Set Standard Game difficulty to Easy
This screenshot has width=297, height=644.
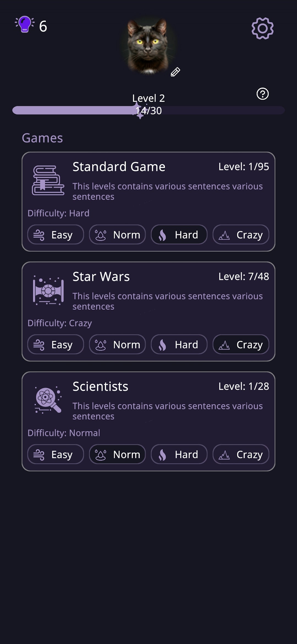point(56,235)
